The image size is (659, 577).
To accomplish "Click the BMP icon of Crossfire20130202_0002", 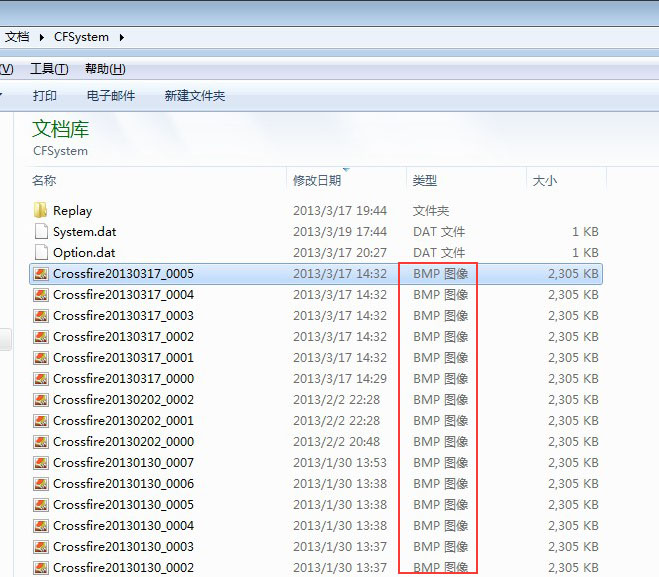I will 41,400.
